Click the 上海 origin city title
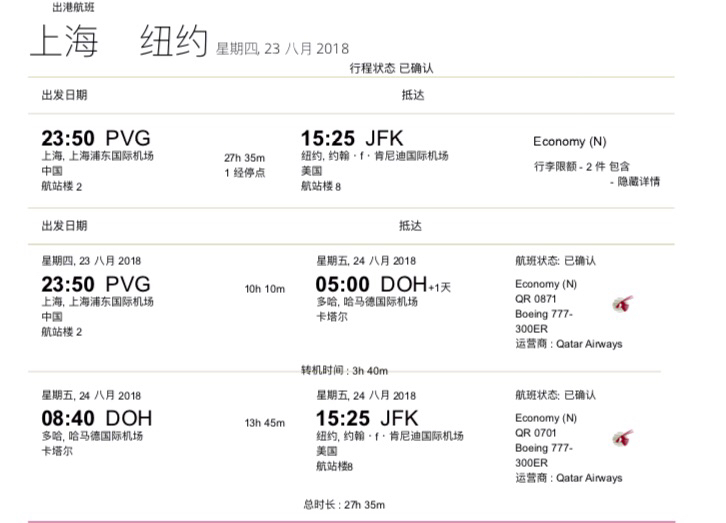 [64, 41]
